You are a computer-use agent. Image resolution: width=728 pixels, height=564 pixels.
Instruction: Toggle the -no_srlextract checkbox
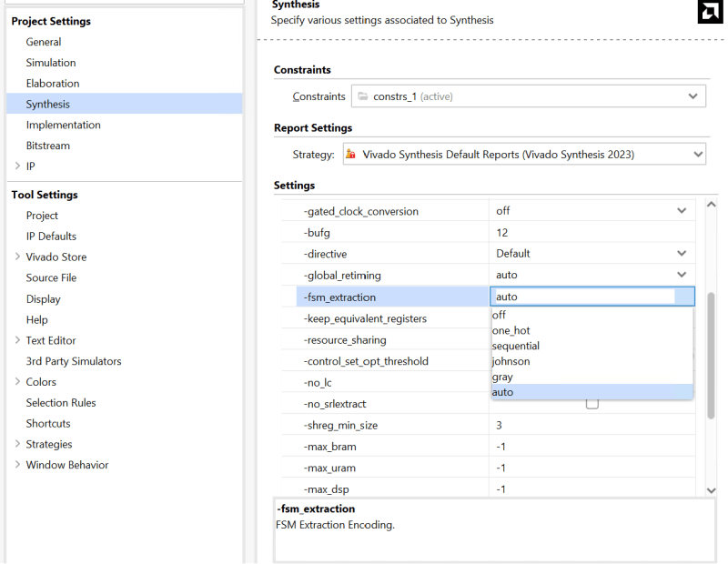pyautogui.click(x=591, y=403)
